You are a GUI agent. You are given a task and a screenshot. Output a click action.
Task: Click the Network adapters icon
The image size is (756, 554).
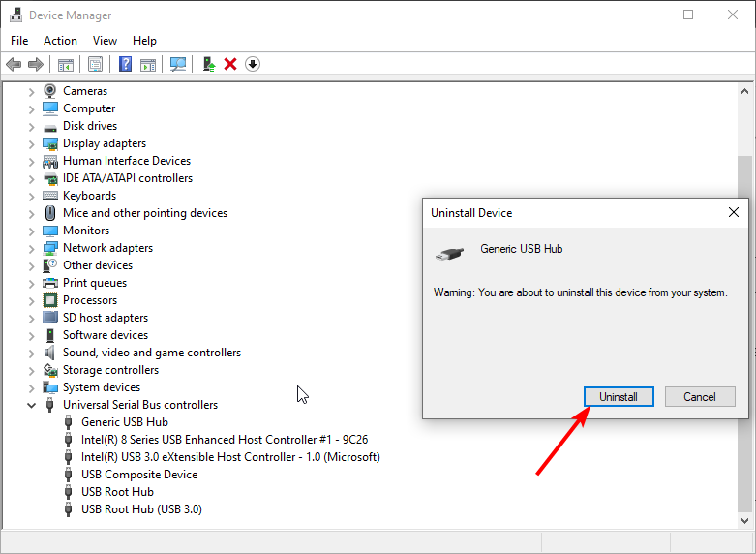[50, 248]
